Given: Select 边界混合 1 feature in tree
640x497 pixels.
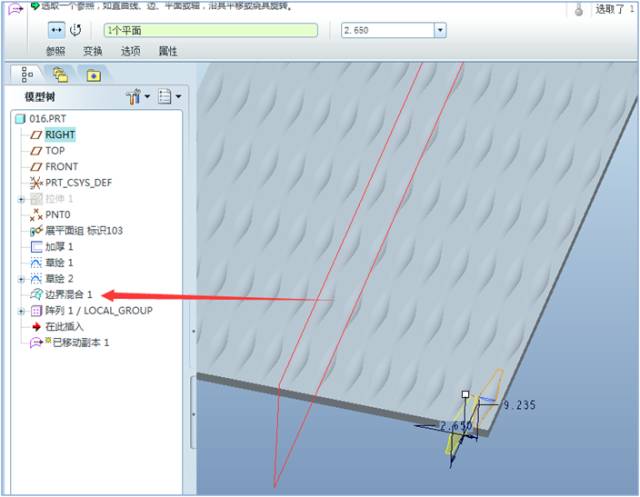Looking at the screenshot, I should 68,295.
